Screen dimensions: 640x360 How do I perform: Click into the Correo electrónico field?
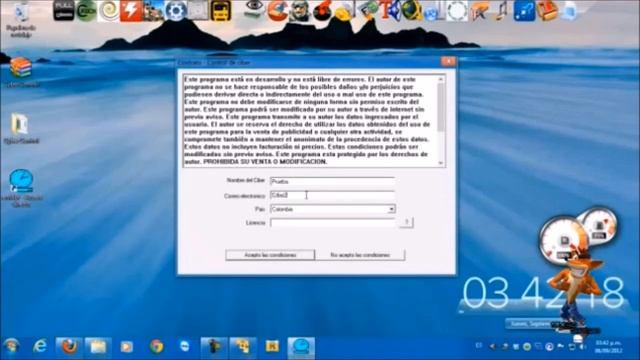click(332, 196)
